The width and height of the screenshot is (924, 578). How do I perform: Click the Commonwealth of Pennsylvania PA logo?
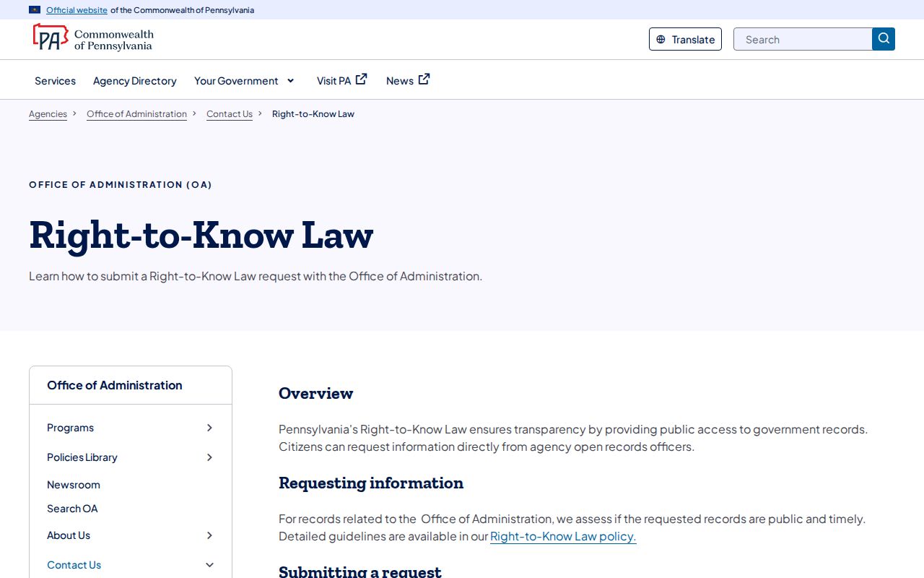coord(92,38)
